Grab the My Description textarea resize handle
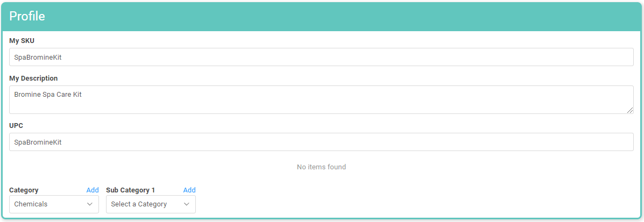The image size is (644, 222). tap(630, 110)
